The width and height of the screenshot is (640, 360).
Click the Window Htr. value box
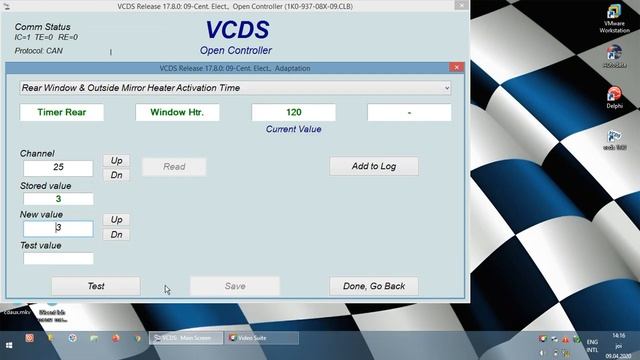(177, 112)
